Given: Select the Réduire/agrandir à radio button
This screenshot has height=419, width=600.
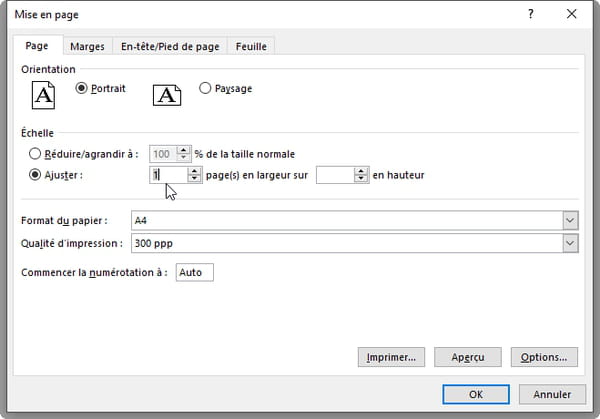Looking at the screenshot, I should coord(35,154).
